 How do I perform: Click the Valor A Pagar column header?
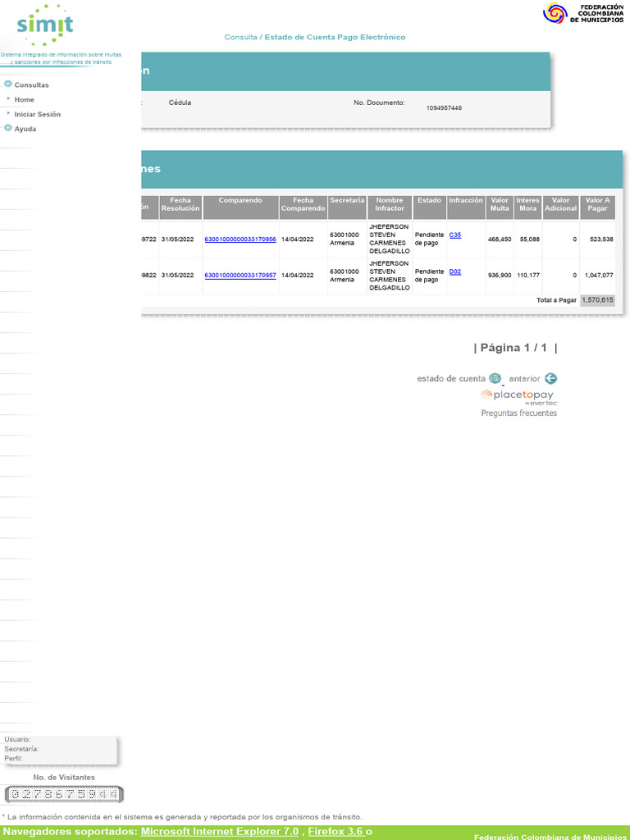(597, 208)
